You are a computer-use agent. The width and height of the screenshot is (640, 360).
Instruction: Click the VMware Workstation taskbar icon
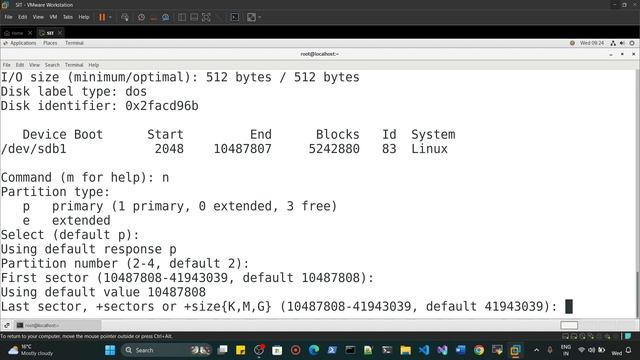pos(515,350)
